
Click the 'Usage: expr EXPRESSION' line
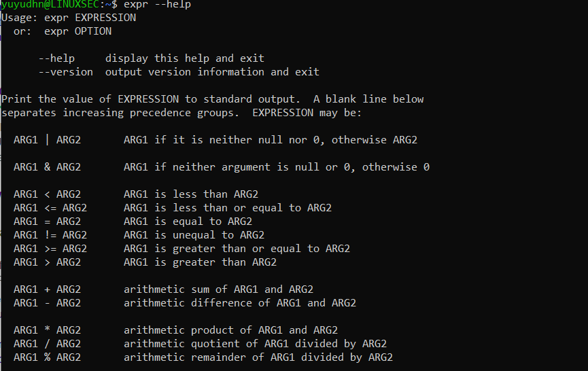(69, 18)
